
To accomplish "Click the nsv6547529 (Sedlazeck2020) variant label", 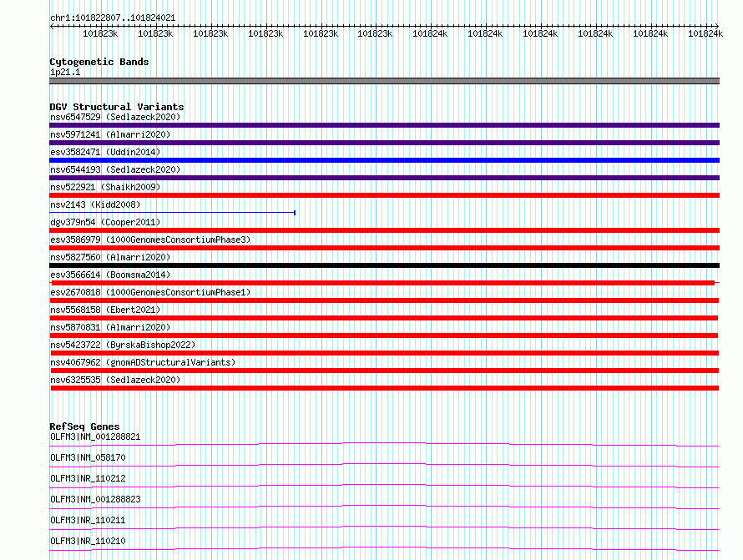I will coord(115,117).
